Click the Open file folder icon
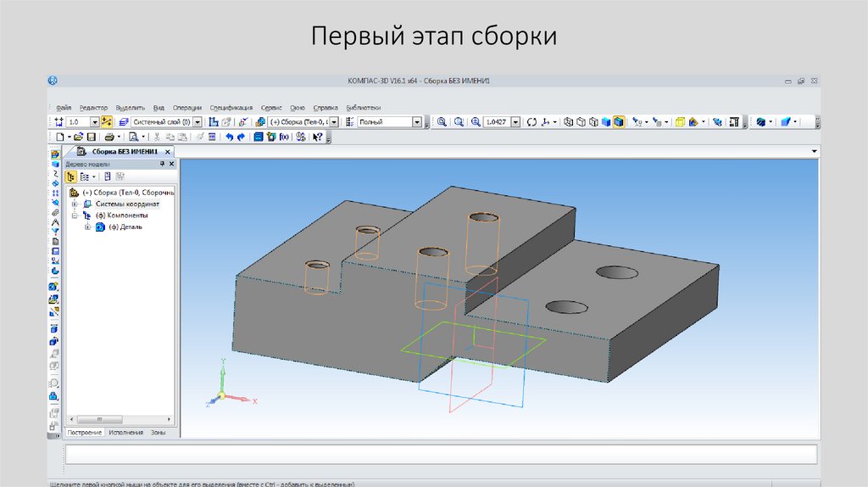This screenshot has height=487, width=868. pos(79,137)
